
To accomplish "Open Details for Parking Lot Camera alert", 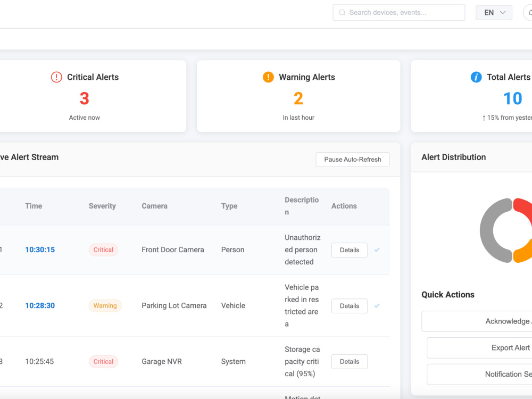I will (350, 306).
